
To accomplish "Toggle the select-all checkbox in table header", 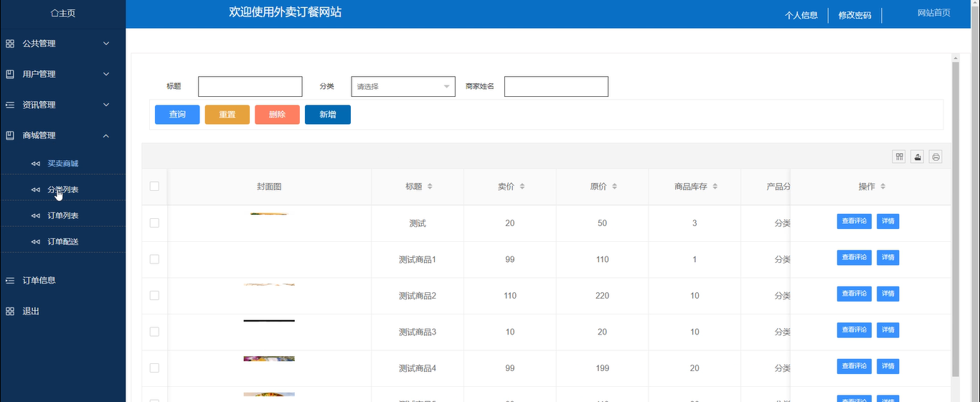I will pyautogui.click(x=154, y=187).
